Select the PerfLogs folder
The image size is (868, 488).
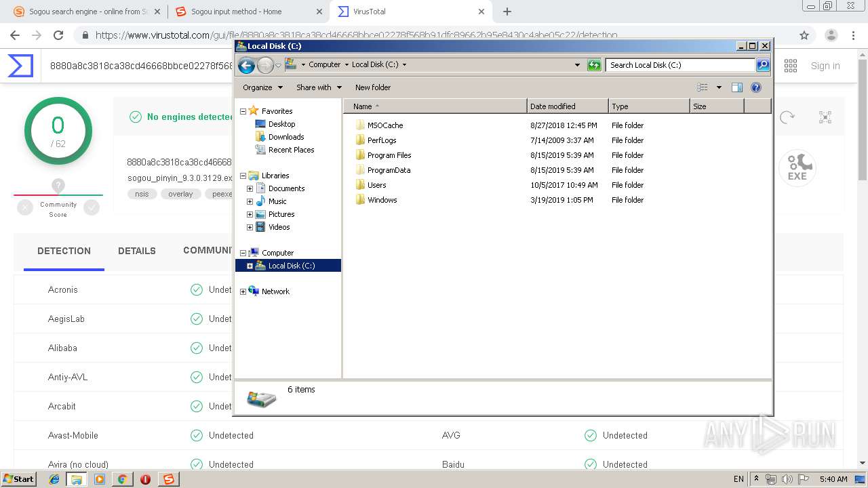click(382, 140)
